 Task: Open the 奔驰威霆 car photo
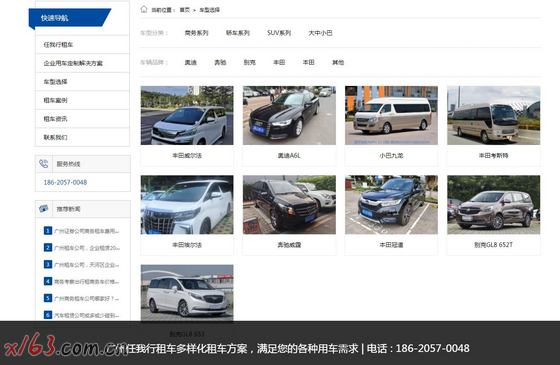tap(289, 205)
